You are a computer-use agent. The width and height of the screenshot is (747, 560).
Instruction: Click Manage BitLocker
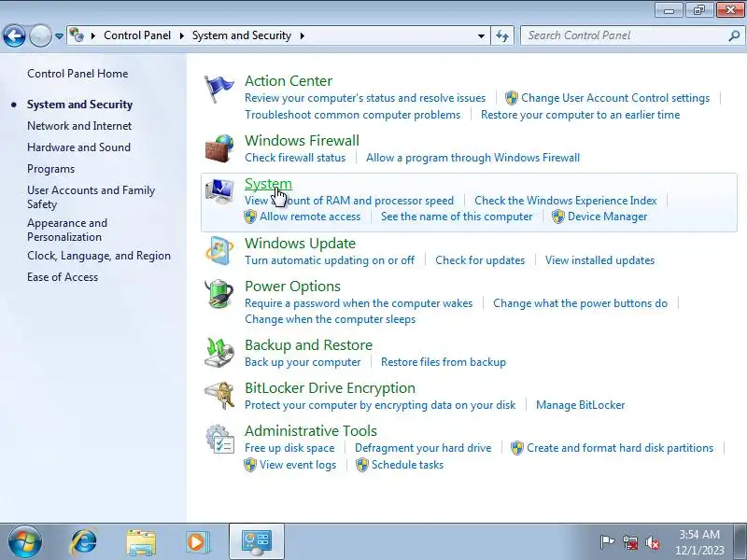click(580, 405)
